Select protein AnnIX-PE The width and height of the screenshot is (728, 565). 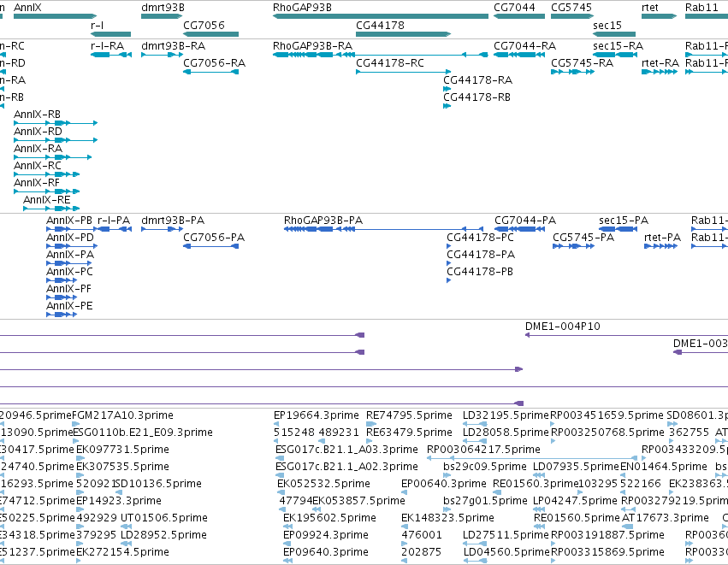(x=62, y=315)
